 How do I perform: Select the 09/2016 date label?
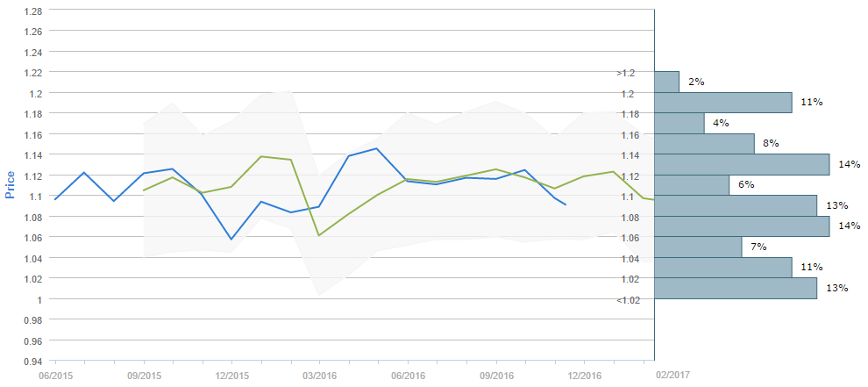[x=496, y=374]
